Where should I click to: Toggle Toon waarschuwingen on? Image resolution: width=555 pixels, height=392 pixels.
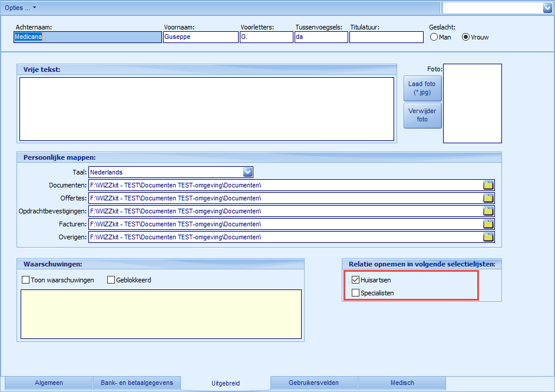click(25, 280)
